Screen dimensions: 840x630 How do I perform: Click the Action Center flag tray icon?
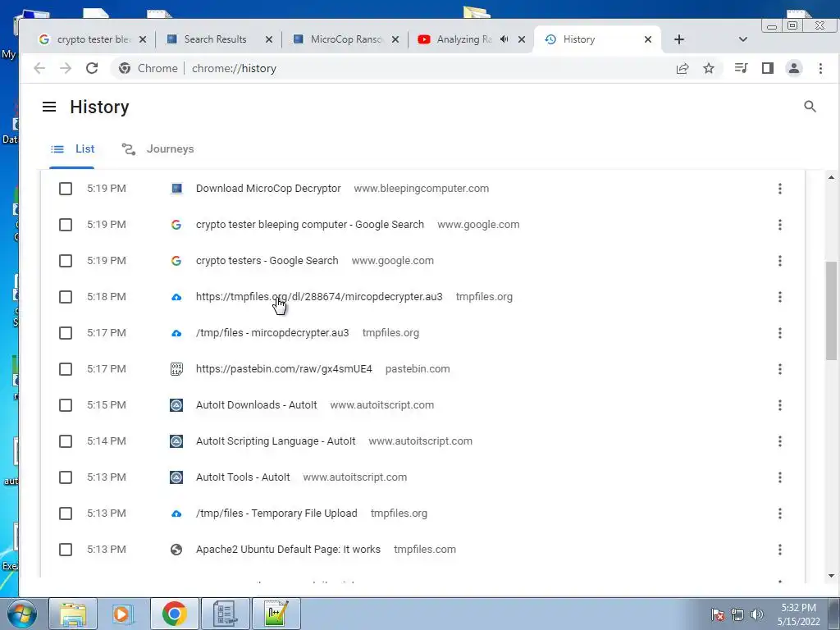click(x=718, y=614)
